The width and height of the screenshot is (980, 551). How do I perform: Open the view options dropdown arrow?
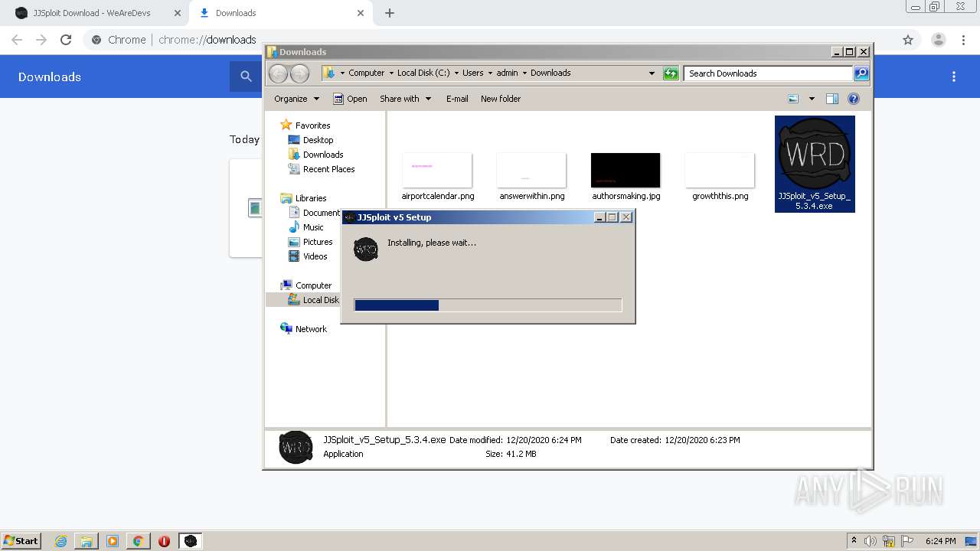pyautogui.click(x=812, y=99)
